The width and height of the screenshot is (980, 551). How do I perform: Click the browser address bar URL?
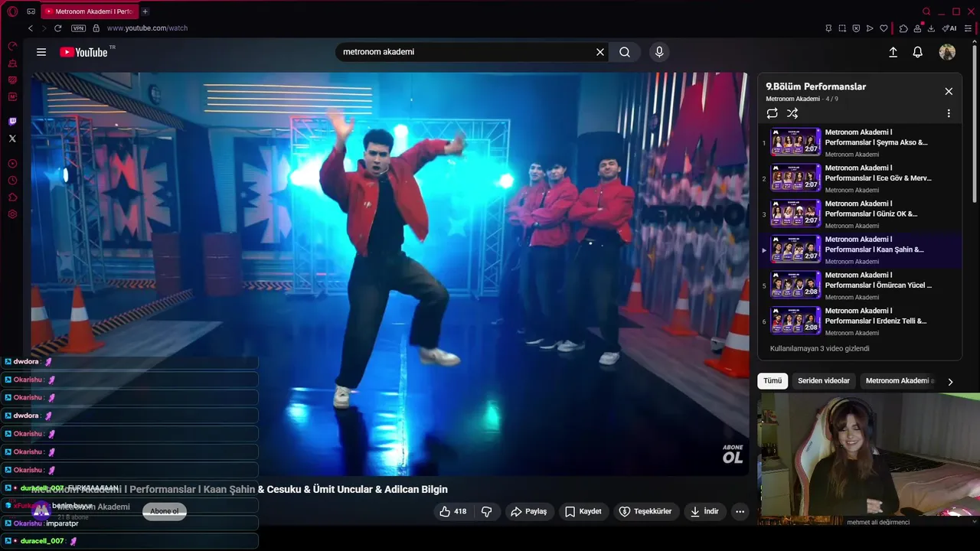click(x=147, y=28)
